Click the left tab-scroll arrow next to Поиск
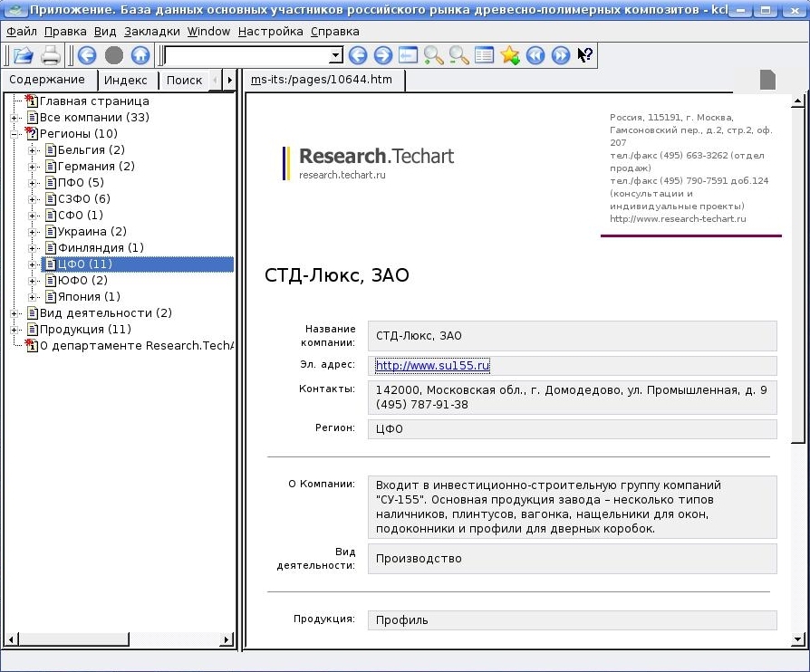 coord(216,80)
